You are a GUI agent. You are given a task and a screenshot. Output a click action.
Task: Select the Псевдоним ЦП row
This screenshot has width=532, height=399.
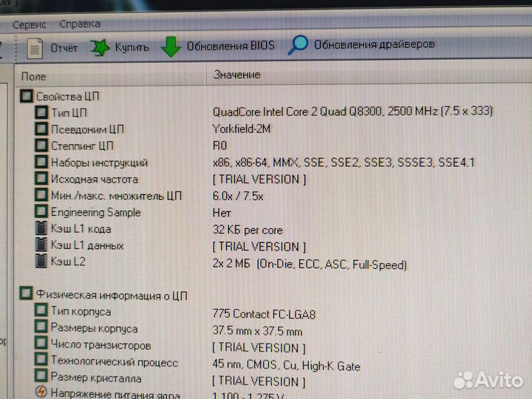[x=82, y=129]
